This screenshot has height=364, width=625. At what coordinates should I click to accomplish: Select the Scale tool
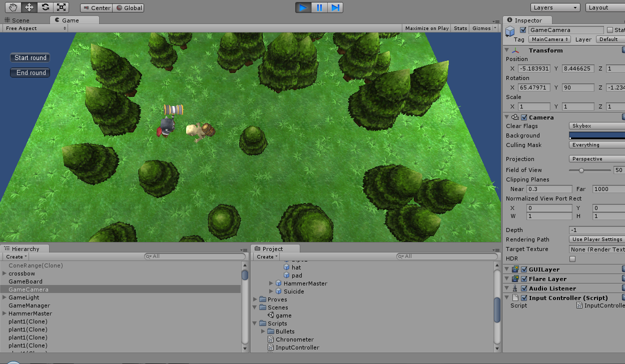[61, 7]
